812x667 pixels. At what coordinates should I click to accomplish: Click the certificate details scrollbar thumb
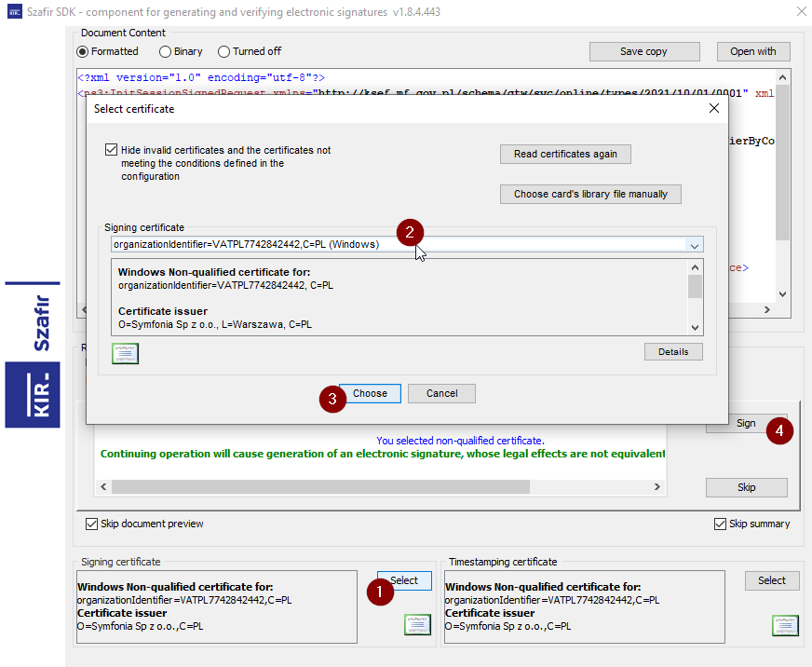click(x=695, y=287)
